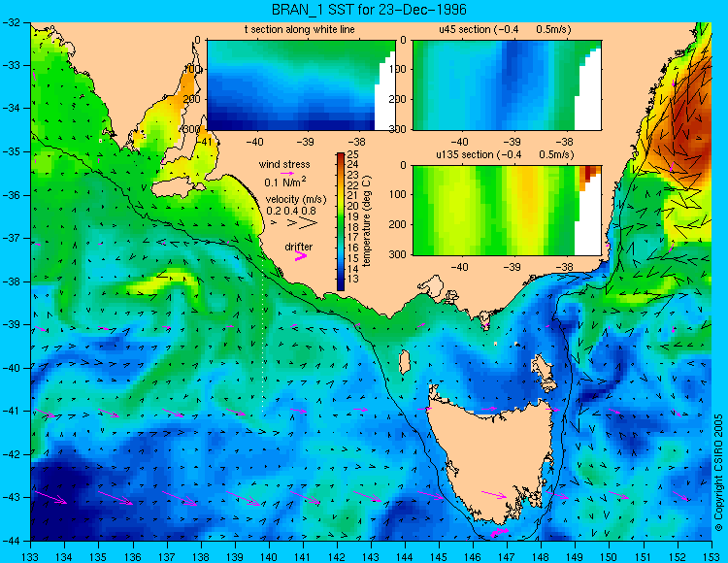Click the "0.2 0.4 0.8" velocity scale values
Screen dimensions: 728x563
coord(291,211)
